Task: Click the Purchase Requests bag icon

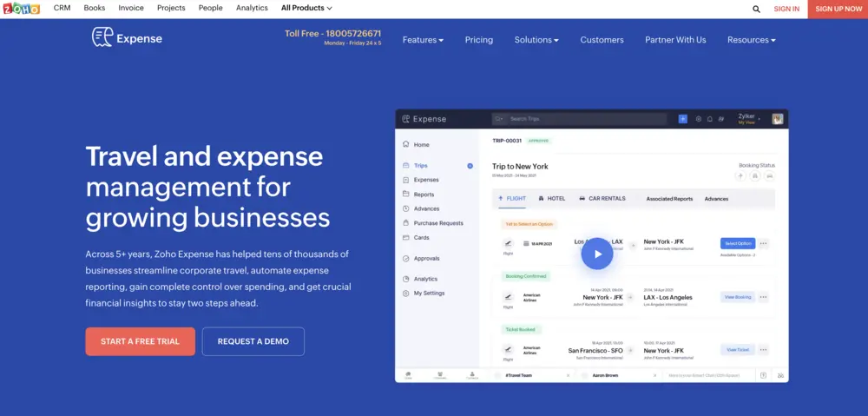Action: pyautogui.click(x=405, y=222)
